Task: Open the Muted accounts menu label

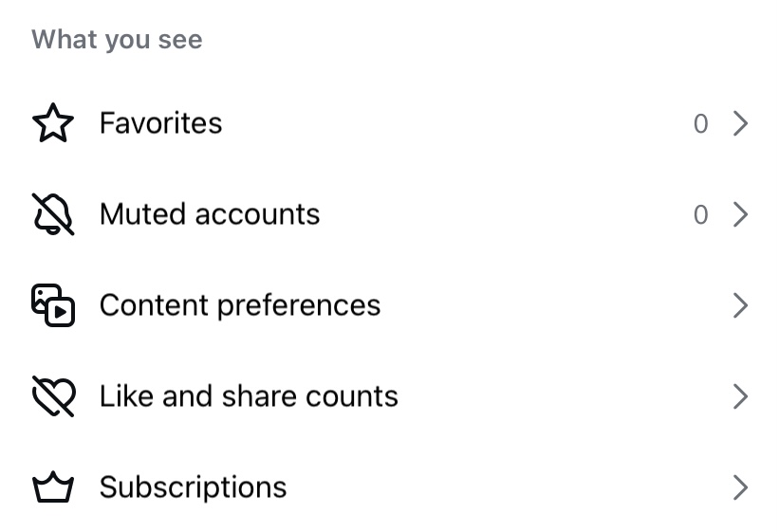Action: [210, 214]
